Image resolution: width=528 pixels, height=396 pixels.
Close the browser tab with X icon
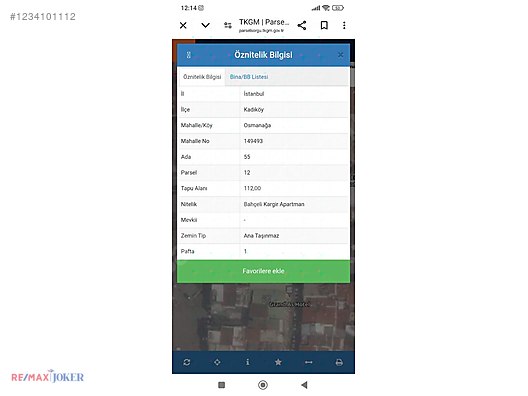click(183, 25)
